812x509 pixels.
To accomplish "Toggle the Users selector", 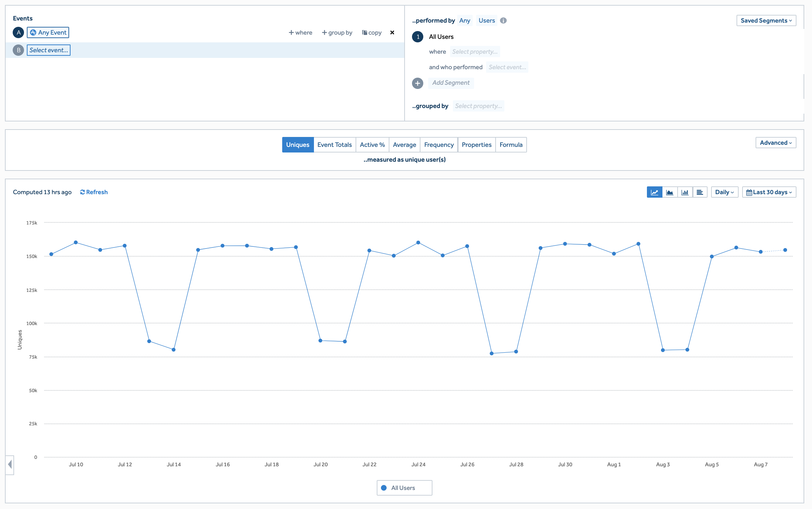I will click(486, 20).
